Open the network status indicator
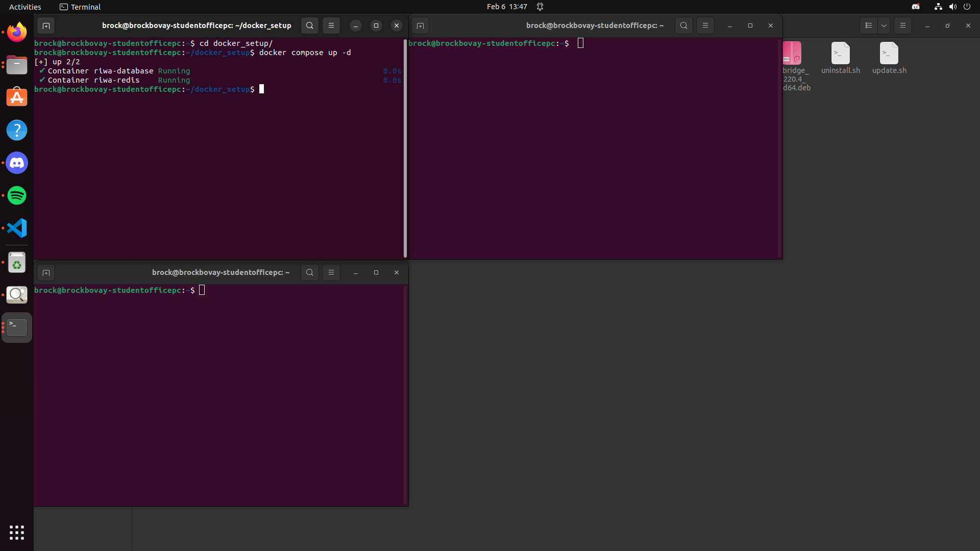 point(938,7)
